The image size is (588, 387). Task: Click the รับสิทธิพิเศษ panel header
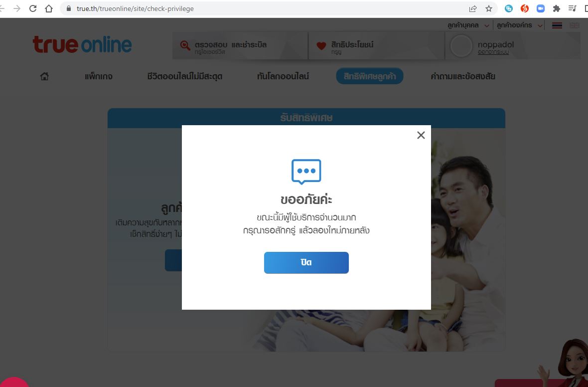pos(306,118)
